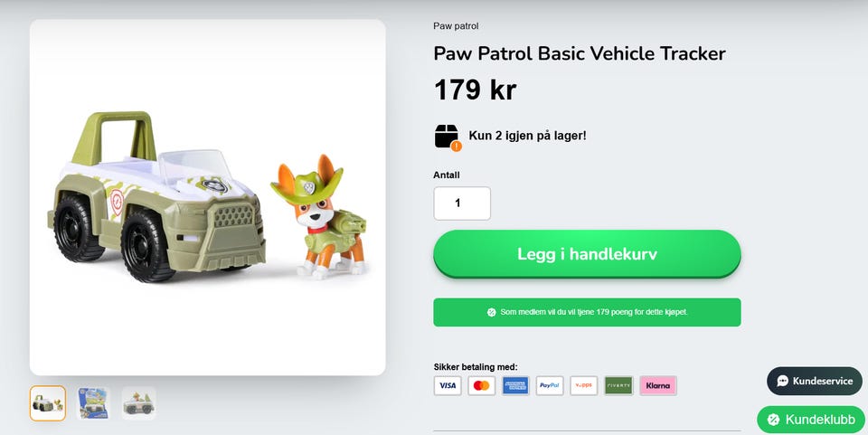Open the Kundeklubb button
This screenshot has width=868, height=435.
pos(812,420)
